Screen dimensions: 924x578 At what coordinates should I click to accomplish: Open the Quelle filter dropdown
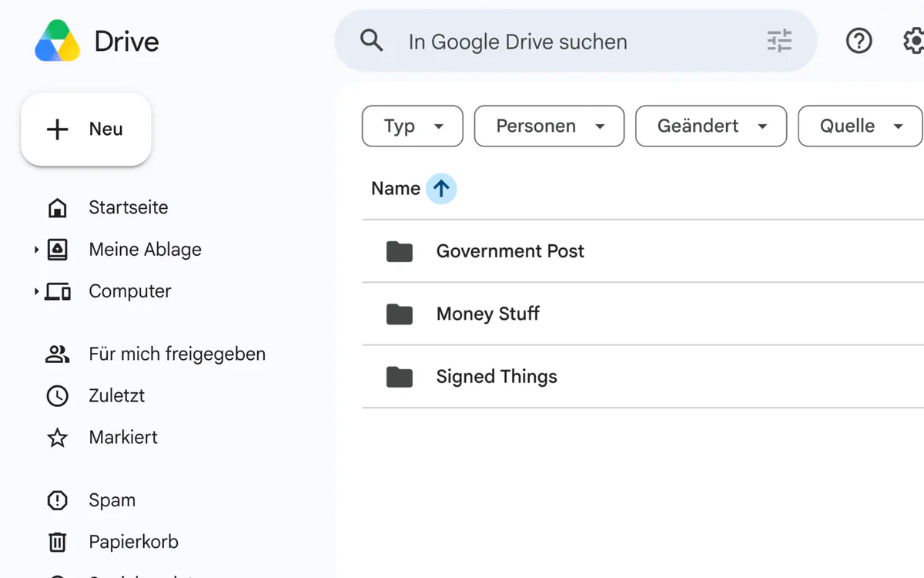point(861,126)
